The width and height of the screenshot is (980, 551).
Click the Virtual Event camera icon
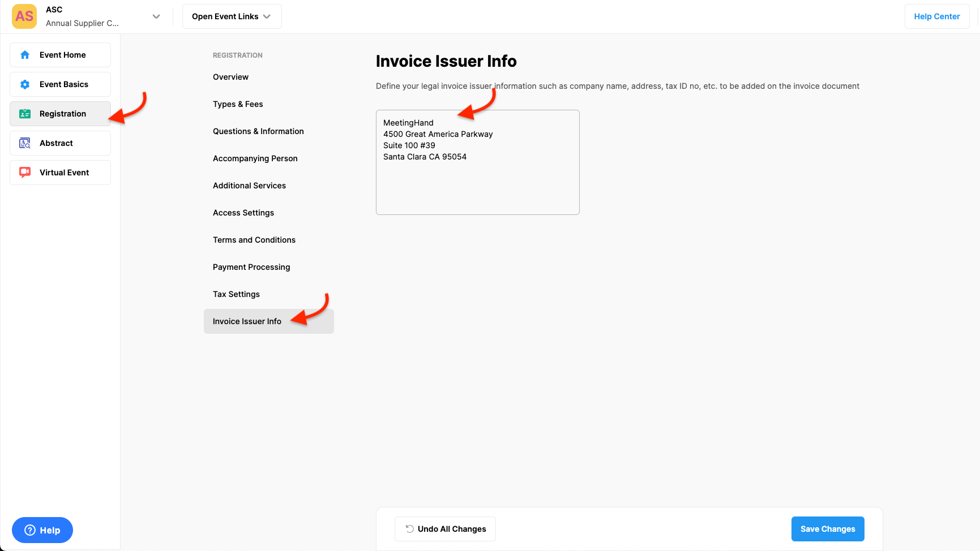[x=25, y=173]
